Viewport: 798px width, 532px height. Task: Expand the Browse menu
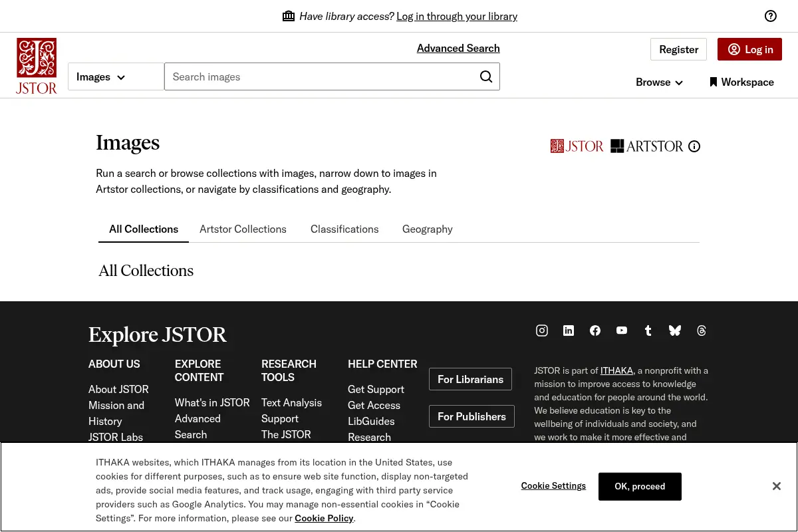[x=659, y=82]
